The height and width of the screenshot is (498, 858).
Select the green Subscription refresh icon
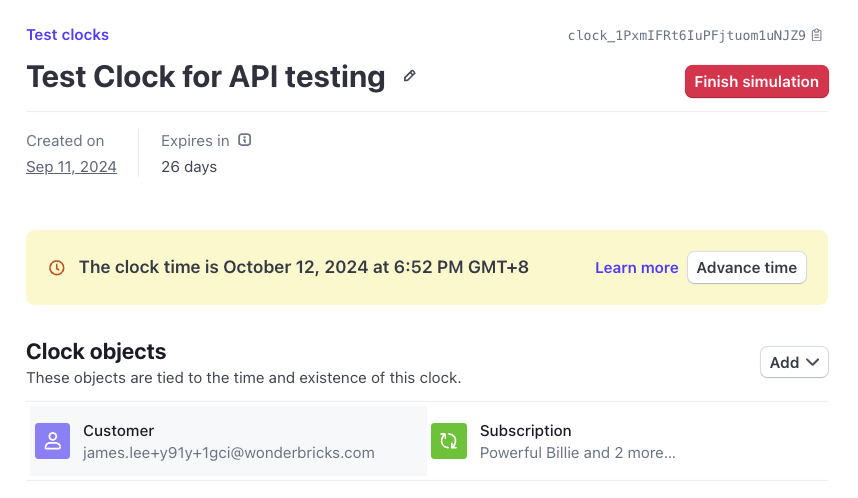pyautogui.click(x=449, y=441)
